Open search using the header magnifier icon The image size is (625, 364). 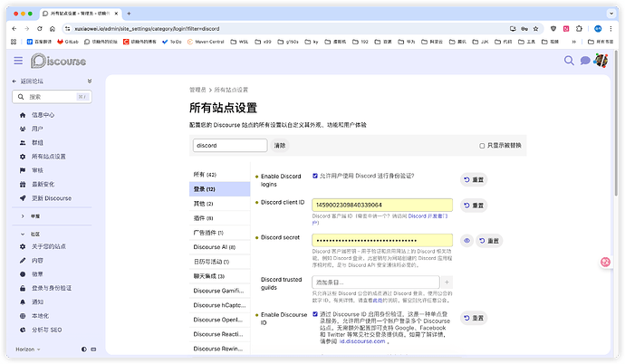[570, 61]
